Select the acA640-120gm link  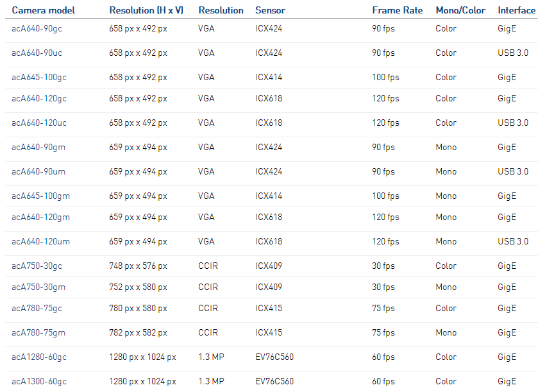(x=40, y=217)
